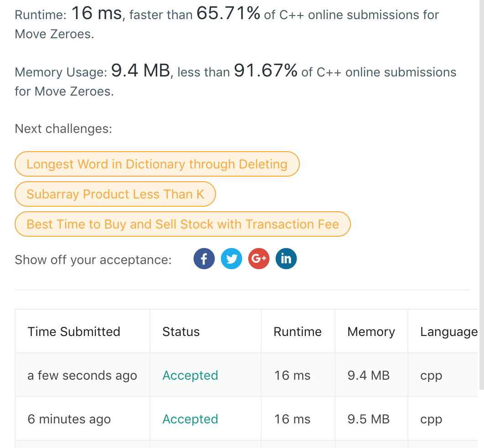Open Subarray Product Less Than K challenge
Image resolution: width=484 pixels, height=448 pixels.
115,194
